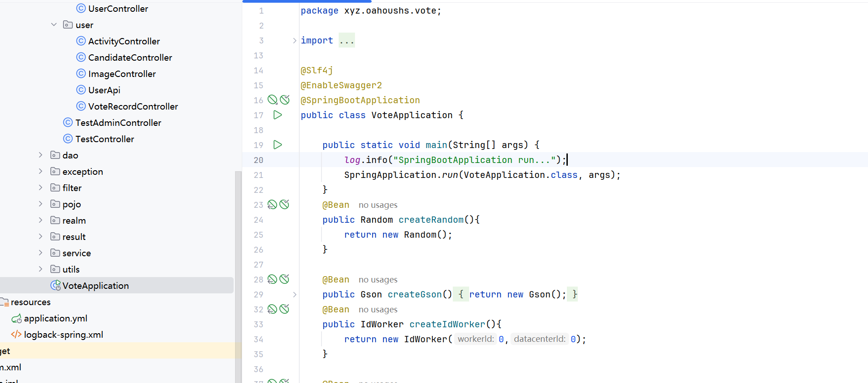This screenshot has width=868, height=383.
Task: Click the datacenterId parameter hint
Action: [x=540, y=339]
